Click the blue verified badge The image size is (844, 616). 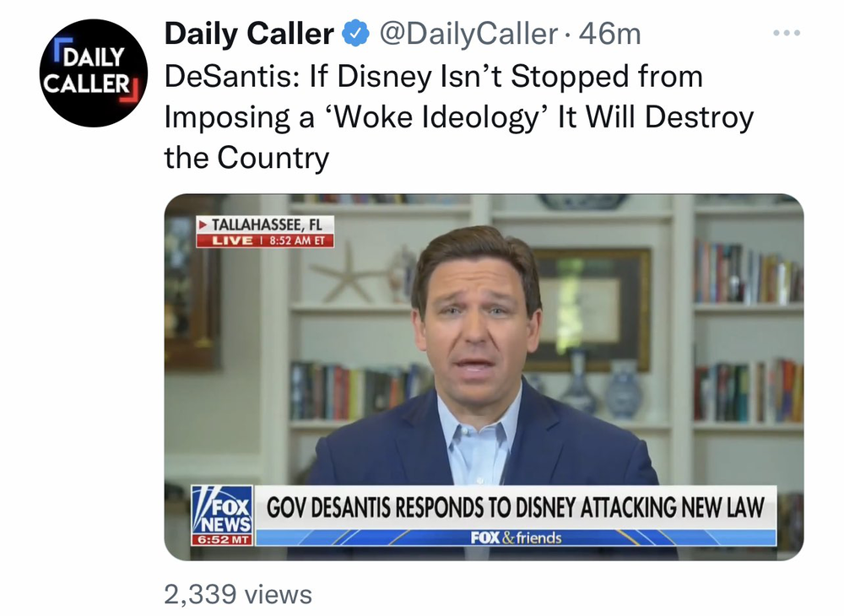[355, 34]
